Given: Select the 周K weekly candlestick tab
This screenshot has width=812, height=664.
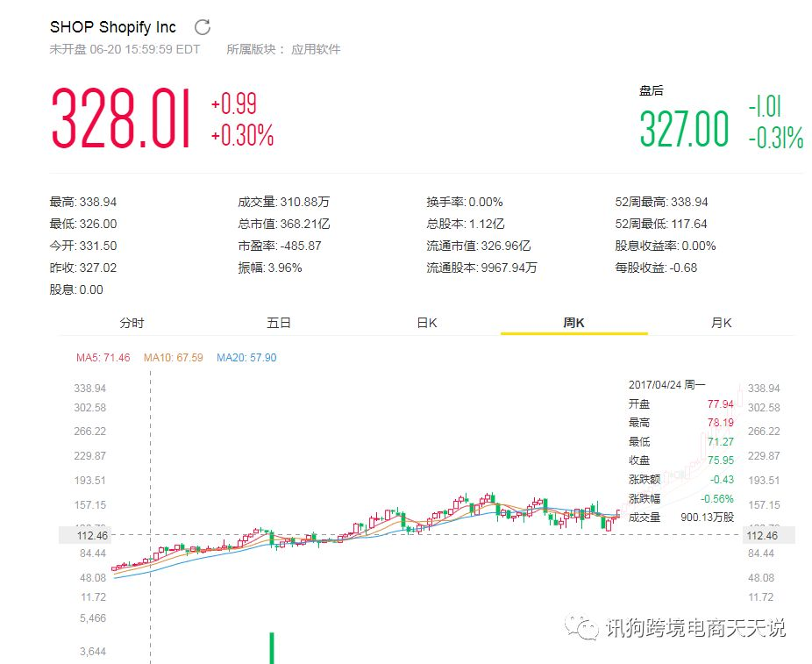Looking at the screenshot, I should [x=573, y=323].
